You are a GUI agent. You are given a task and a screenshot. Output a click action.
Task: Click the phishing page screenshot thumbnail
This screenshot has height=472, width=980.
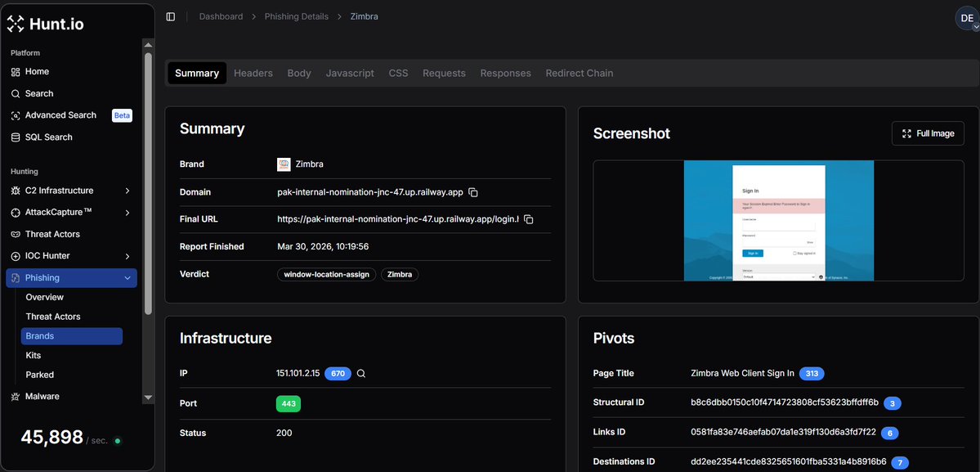coord(778,221)
